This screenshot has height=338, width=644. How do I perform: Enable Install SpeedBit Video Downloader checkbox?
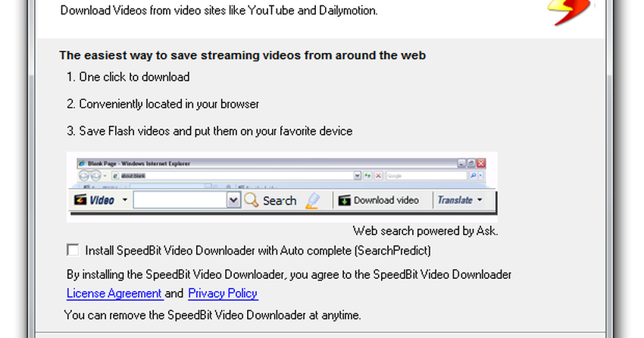coord(73,249)
